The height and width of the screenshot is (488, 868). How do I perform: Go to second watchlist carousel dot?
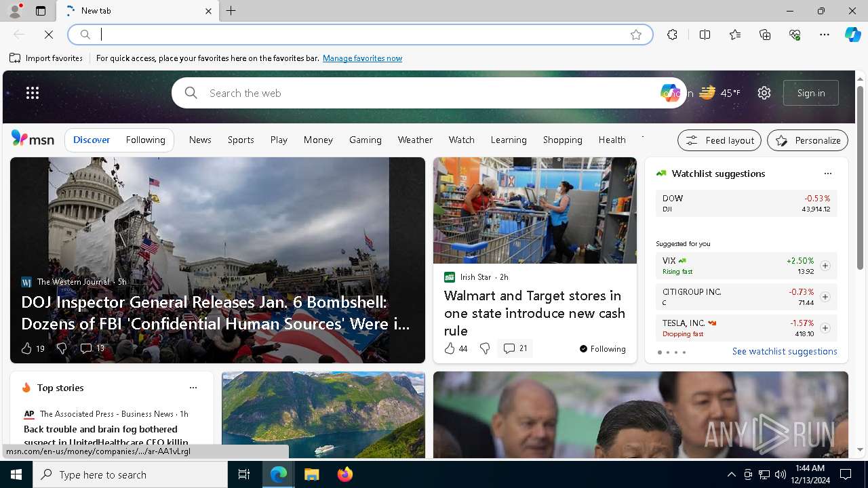pyautogui.click(x=667, y=352)
